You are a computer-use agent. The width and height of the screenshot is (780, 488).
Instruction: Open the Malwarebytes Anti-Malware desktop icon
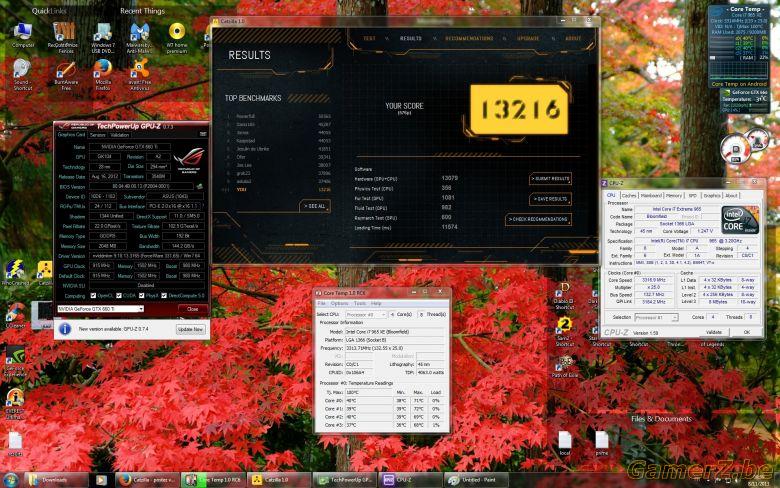[140, 38]
